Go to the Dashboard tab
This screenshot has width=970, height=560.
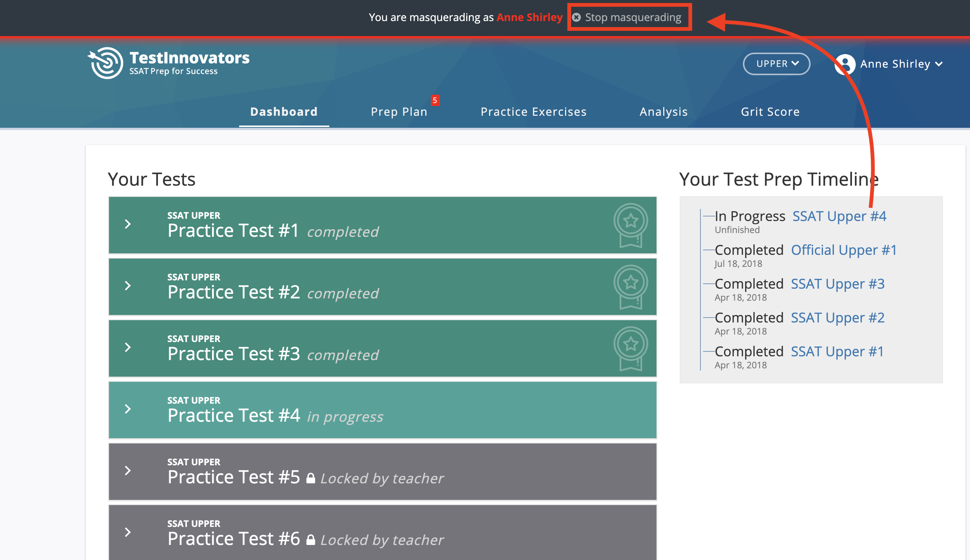coord(284,112)
